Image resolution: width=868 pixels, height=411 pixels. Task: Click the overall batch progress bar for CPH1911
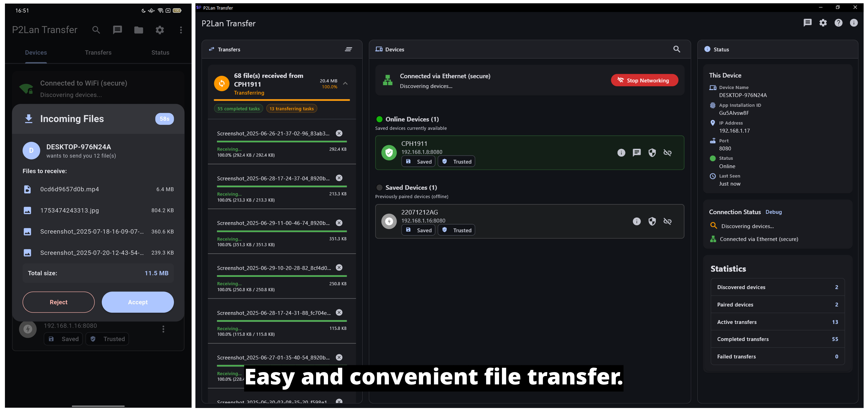[x=282, y=100]
